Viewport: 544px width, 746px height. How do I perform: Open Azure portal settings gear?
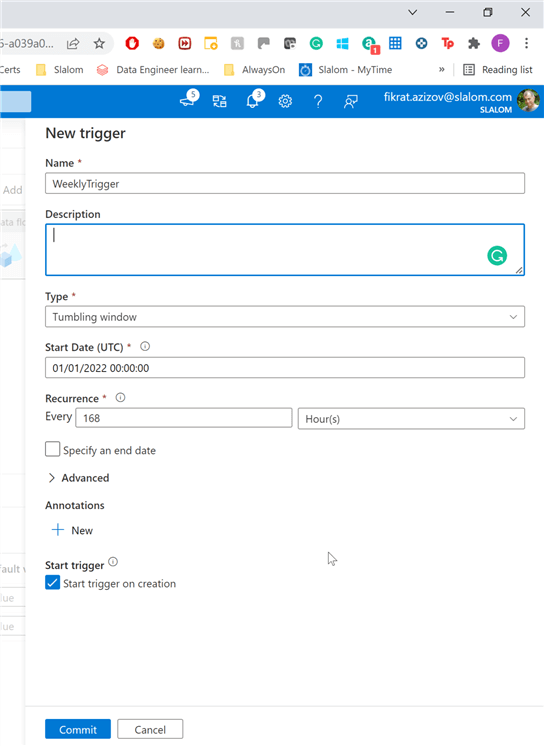285,101
